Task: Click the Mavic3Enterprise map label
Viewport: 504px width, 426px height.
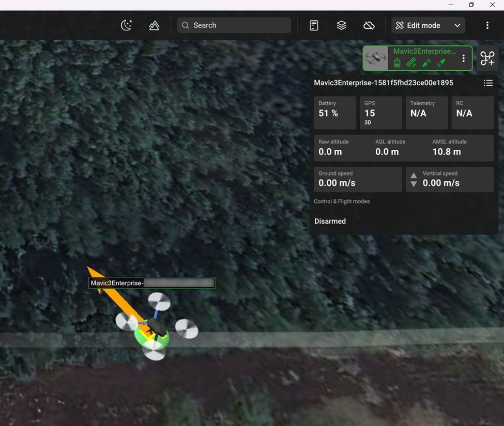Action: [x=151, y=283]
